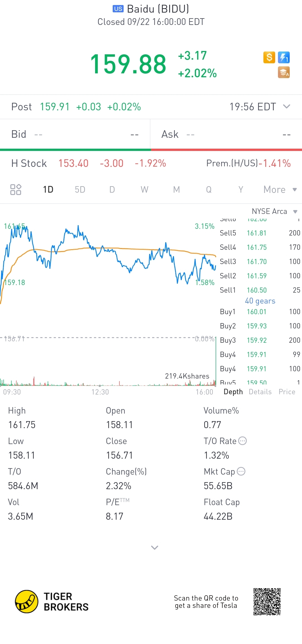Tap the blue lightning bolt icon
This screenshot has width=302, height=644.
tap(284, 57)
